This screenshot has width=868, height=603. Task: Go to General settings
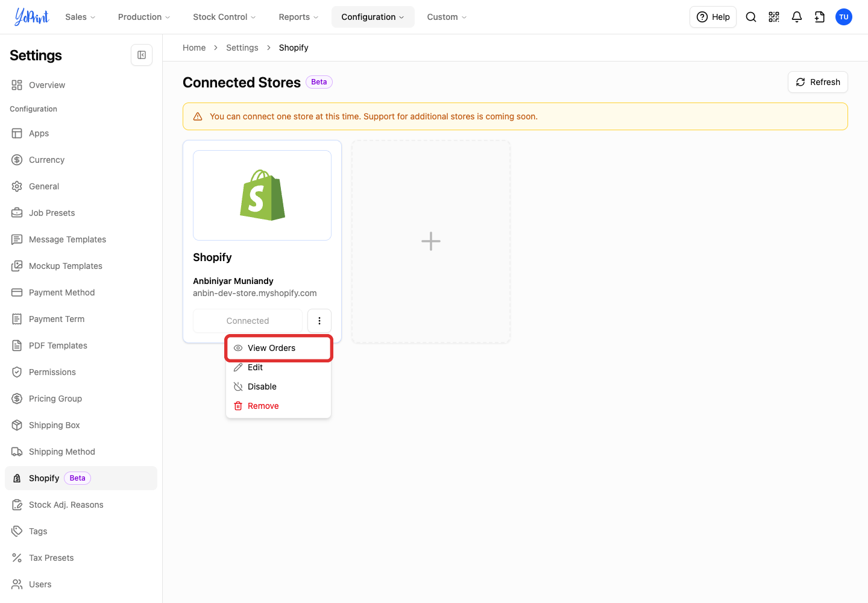pyautogui.click(x=81, y=186)
